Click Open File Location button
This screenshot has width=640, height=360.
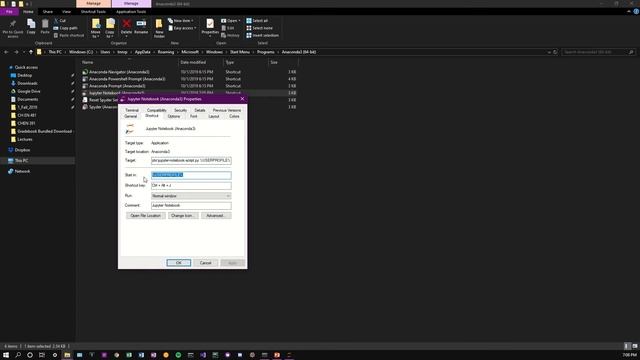(x=145, y=216)
